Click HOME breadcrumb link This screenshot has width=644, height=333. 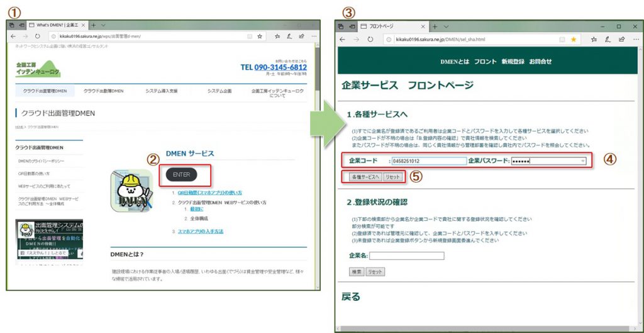pos(19,127)
